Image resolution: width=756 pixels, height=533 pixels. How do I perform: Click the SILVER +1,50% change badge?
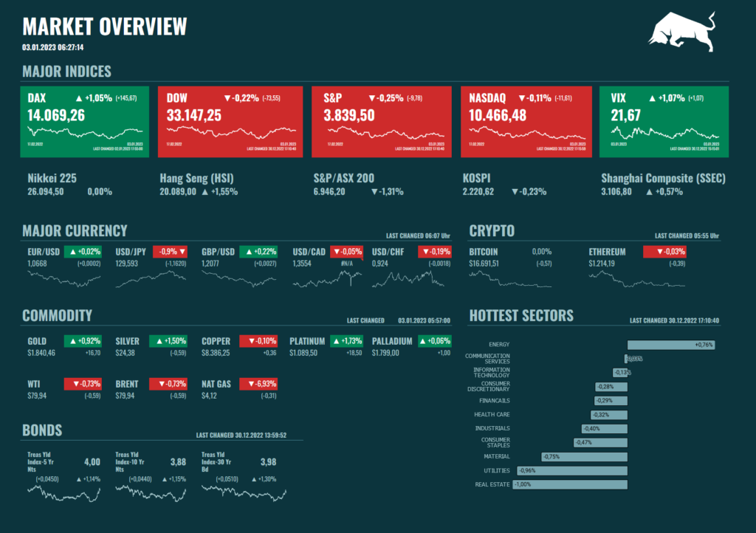(168, 341)
